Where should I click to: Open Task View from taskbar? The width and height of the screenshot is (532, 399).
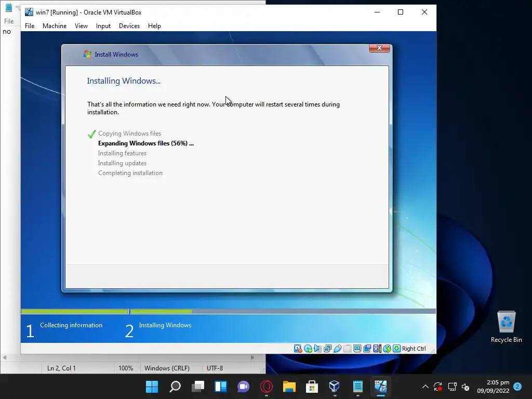(x=198, y=387)
